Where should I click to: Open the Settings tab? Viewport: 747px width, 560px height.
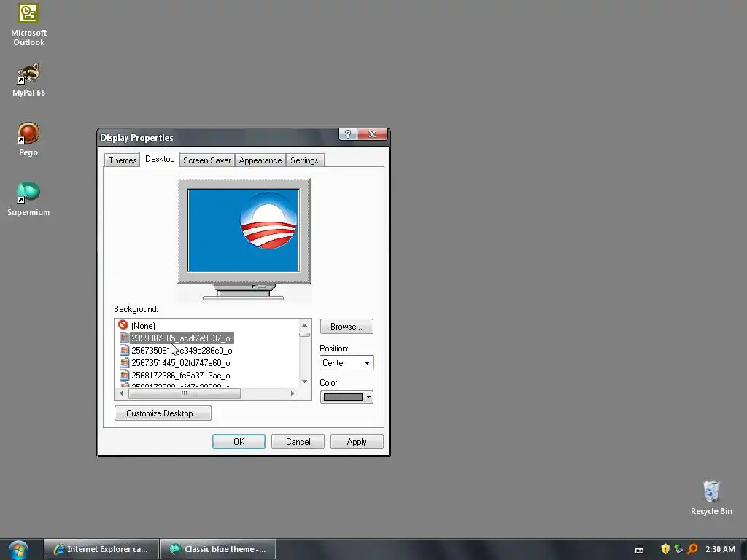pyautogui.click(x=304, y=160)
